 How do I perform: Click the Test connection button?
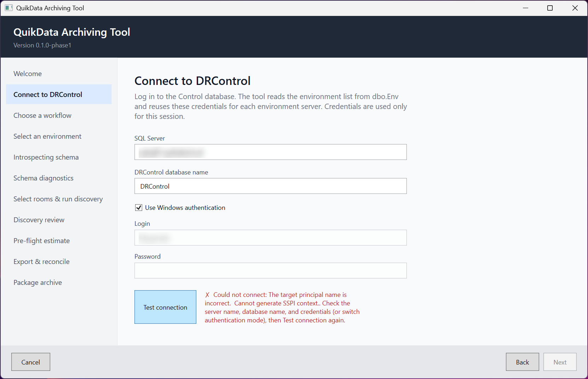[165, 307]
